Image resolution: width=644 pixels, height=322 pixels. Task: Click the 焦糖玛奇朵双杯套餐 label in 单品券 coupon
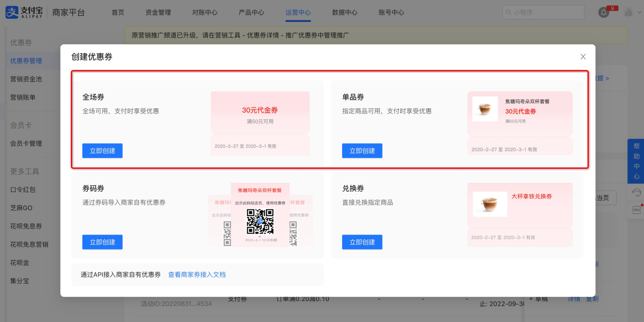527,102
